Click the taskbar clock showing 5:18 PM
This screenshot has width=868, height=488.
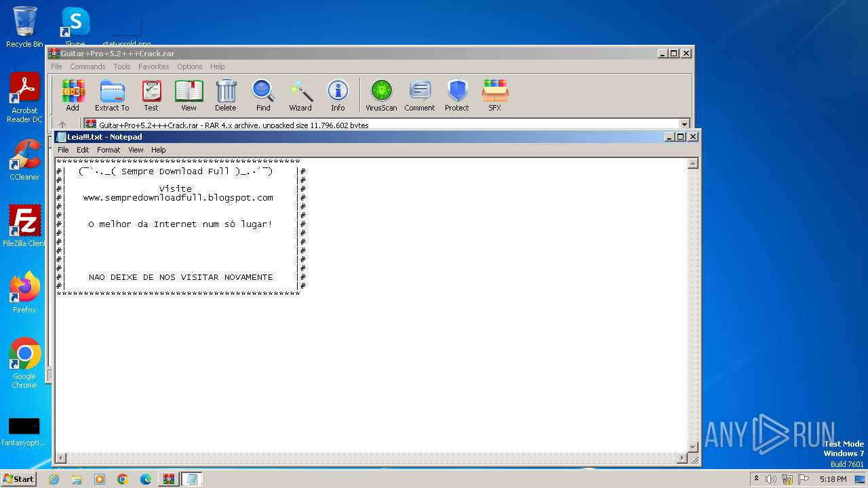click(x=833, y=479)
